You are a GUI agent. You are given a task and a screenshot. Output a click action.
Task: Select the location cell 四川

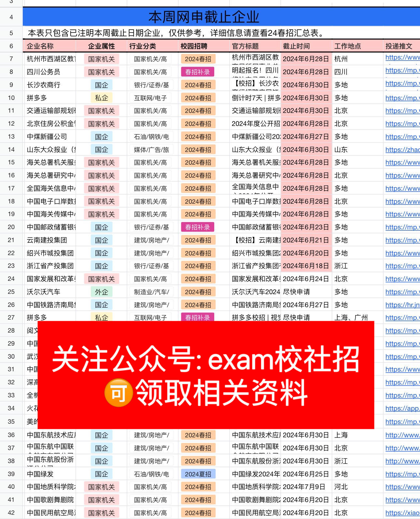tap(357, 72)
